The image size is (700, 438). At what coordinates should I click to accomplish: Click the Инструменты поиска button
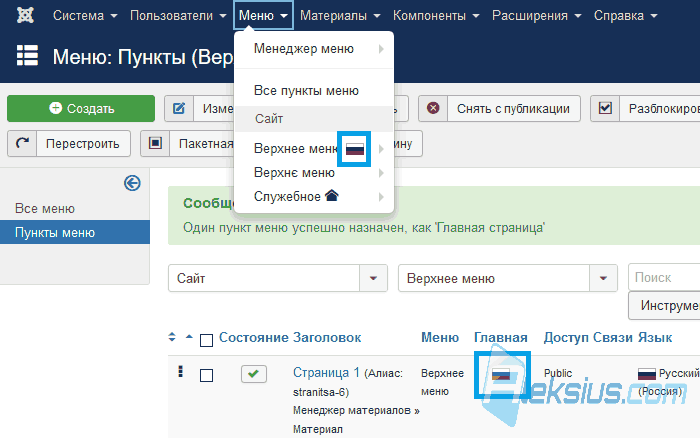pyautogui.click(x=664, y=305)
